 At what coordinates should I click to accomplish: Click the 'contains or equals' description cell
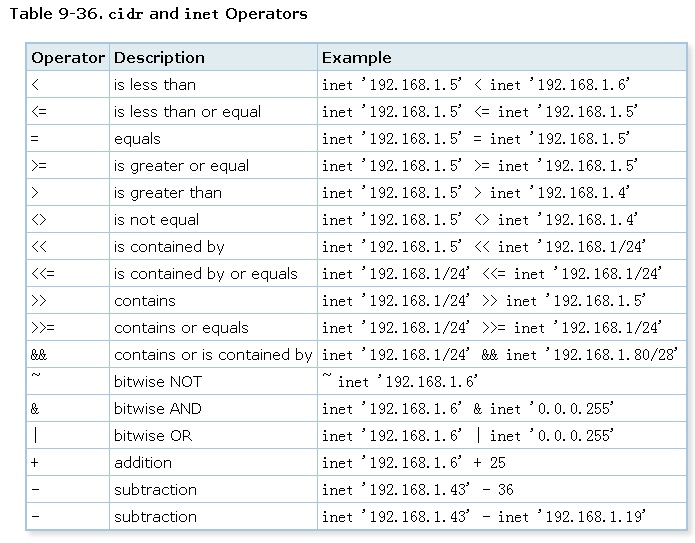pos(181,328)
